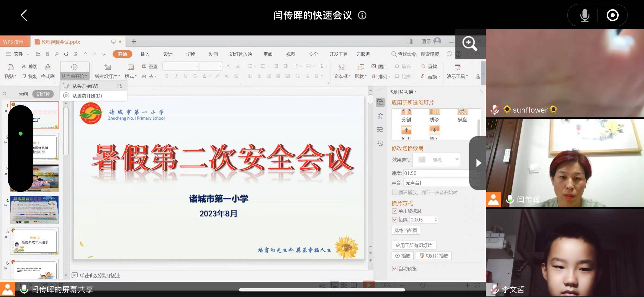
Task: Open a new document tab with plus button
Action: coord(134,42)
